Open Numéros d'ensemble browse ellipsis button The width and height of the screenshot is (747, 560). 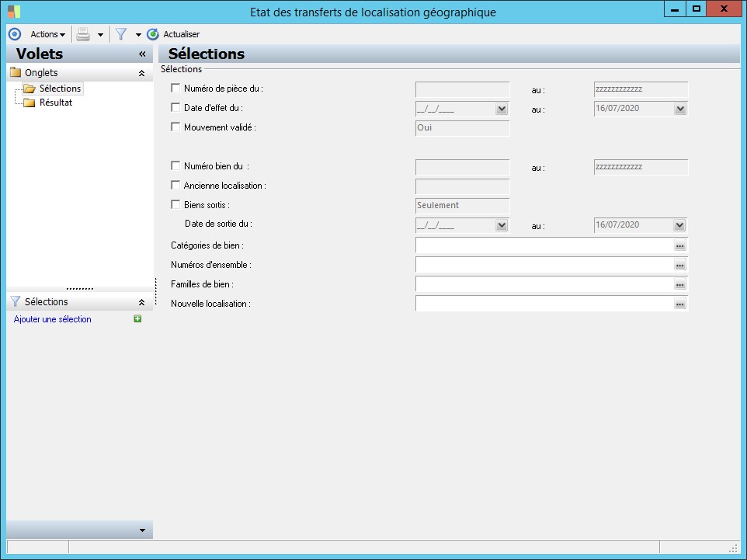click(679, 266)
